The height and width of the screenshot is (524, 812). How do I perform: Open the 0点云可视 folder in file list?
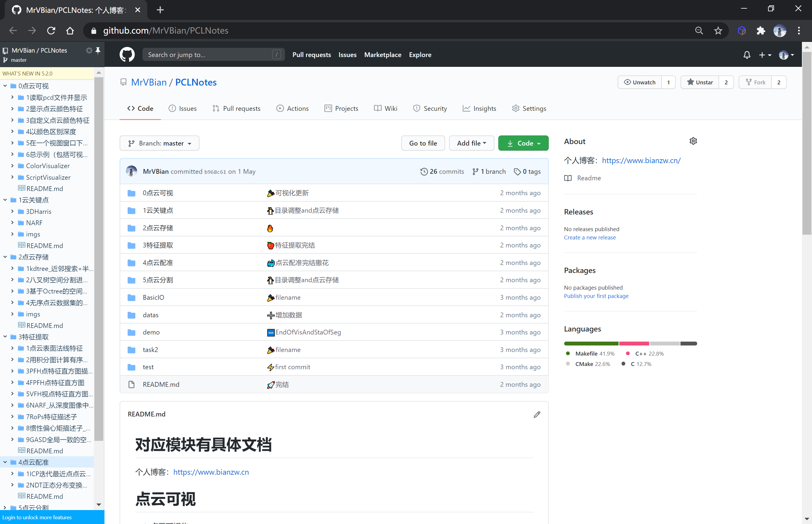pyautogui.click(x=158, y=193)
